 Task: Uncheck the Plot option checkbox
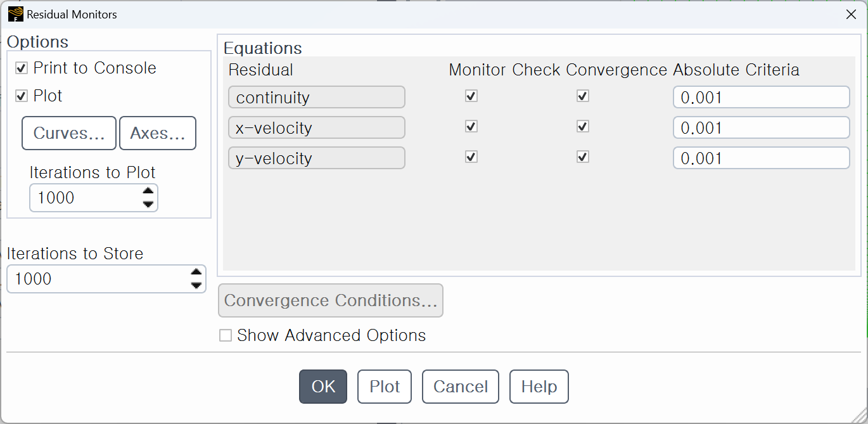point(22,96)
